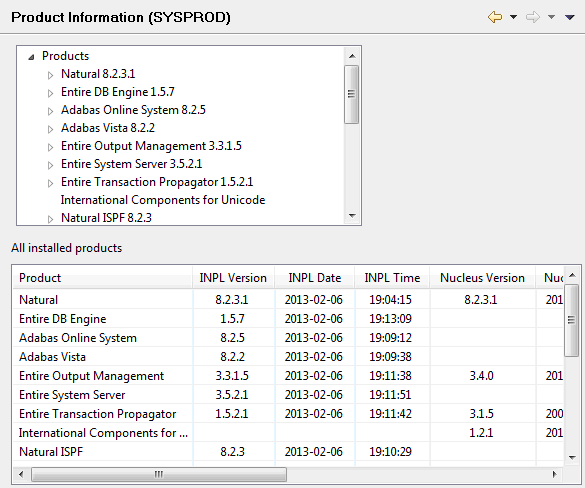Select Entire Output Management 3.3.1.5 in tree
Viewport: 585px width, 488px height.
click(x=151, y=146)
